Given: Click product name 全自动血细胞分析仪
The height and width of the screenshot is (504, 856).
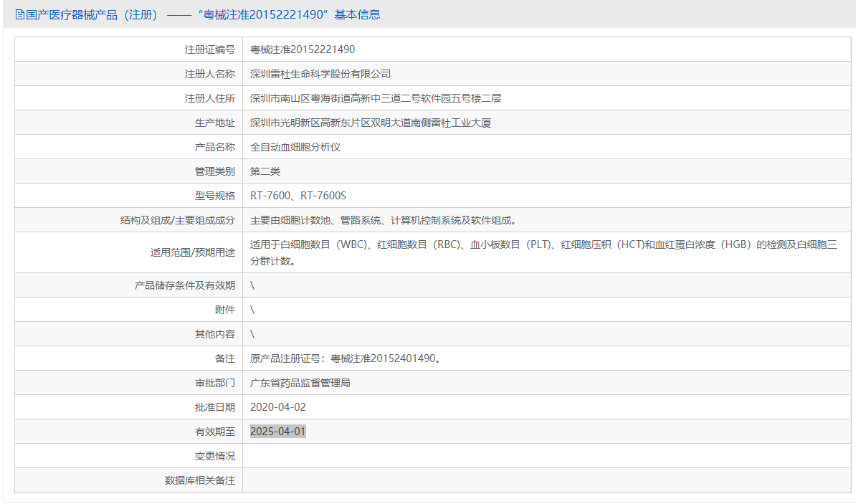Looking at the screenshot, I should click(x=295, y=147).
